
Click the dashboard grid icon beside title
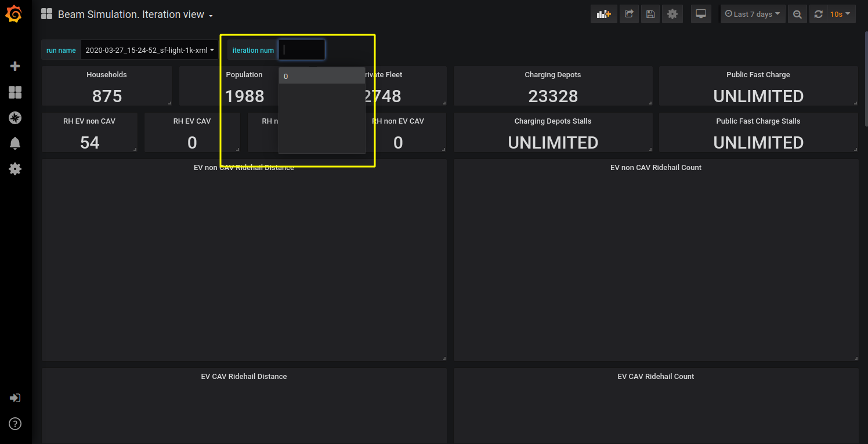(x=46, y=14)
